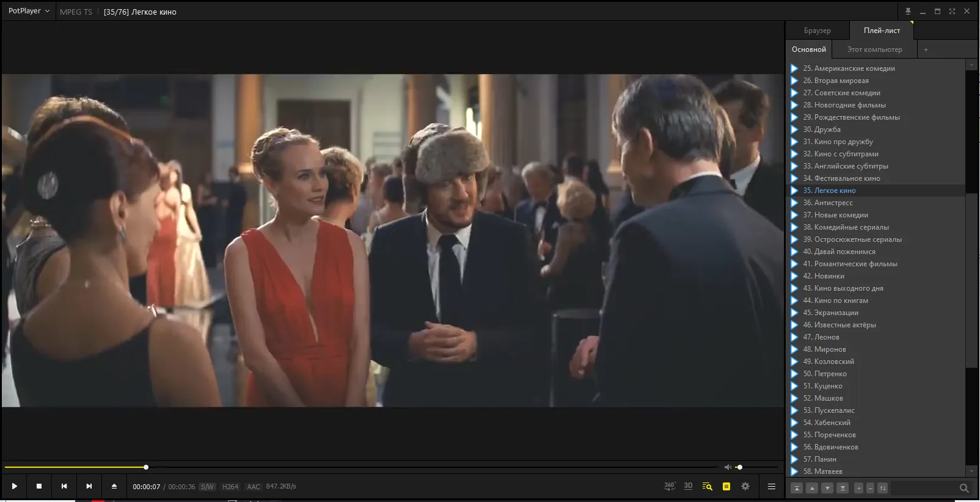This screenshot has height=502, width=980.
Task: Click the pin on top icon
Action: [908, 11]
